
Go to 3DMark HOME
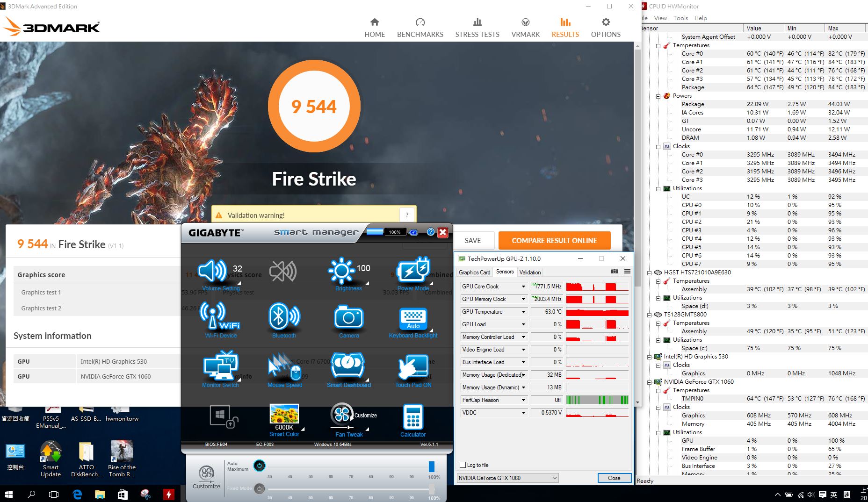pos(375,28)
